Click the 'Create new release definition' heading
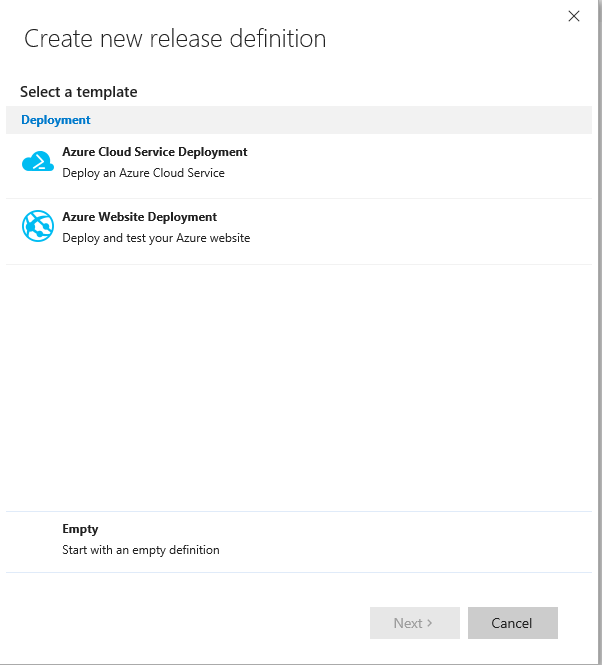 (x=175, y=39)
